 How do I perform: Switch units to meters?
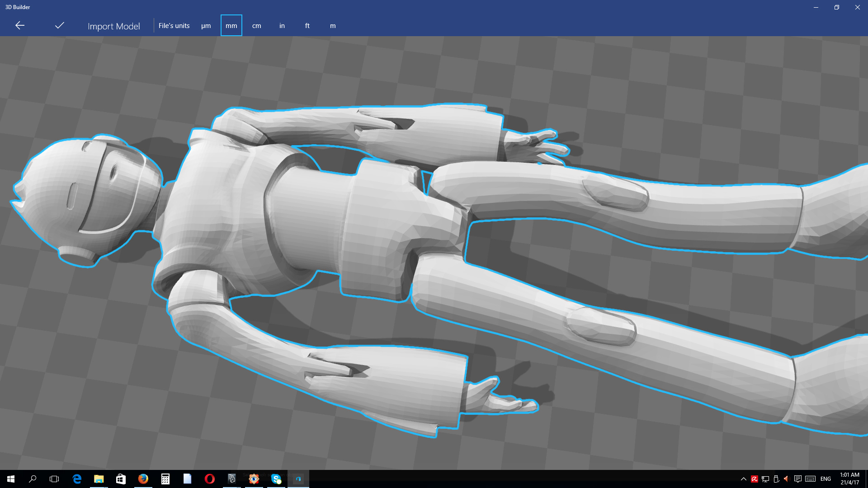pyautogui.click(x=333, y=26)
